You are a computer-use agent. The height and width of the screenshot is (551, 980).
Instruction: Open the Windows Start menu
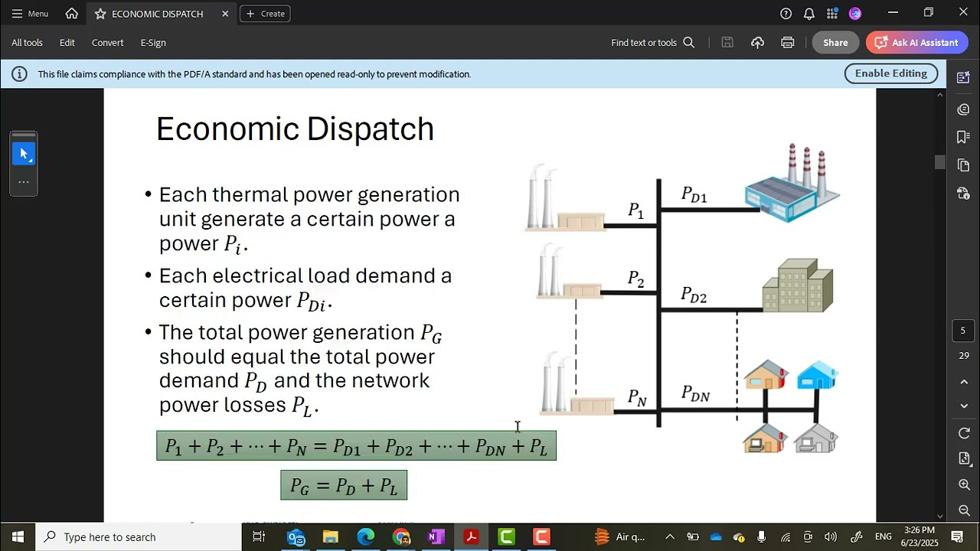click(18, 537)
